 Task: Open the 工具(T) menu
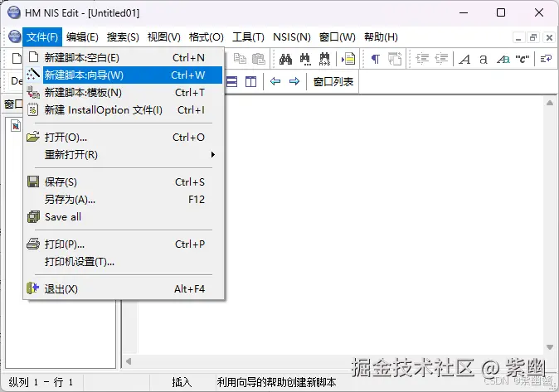[248, 37]
